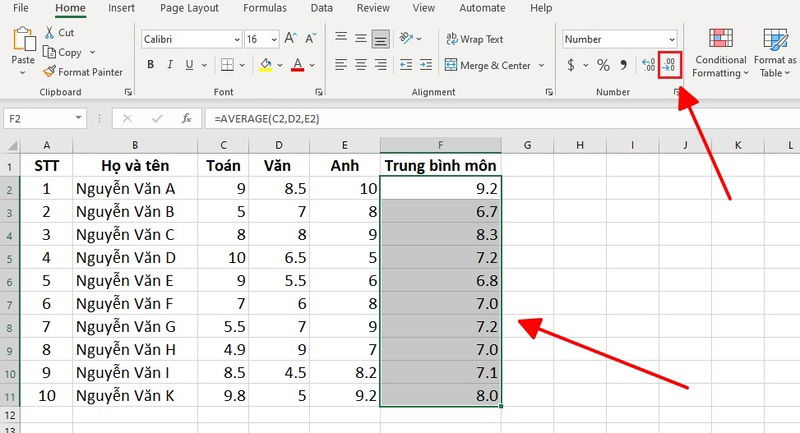
Task: Align text to middle vertically
Action: click(361, 38)
